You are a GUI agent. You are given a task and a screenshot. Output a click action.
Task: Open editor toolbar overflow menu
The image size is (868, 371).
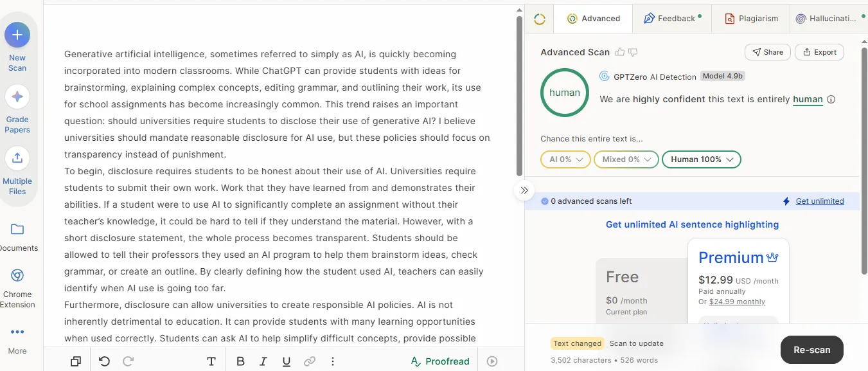click(x=333, y=361)
